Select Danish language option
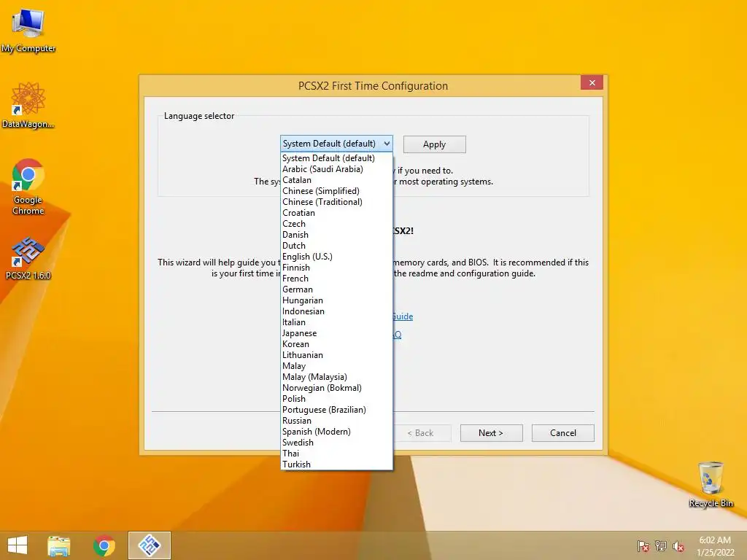The width and height of the screenshot is (747, 560). (336, 235)
